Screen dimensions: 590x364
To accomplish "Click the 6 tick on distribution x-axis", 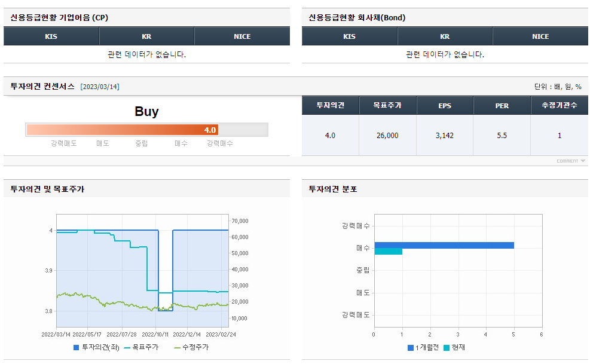I will (x=542, y=335).
